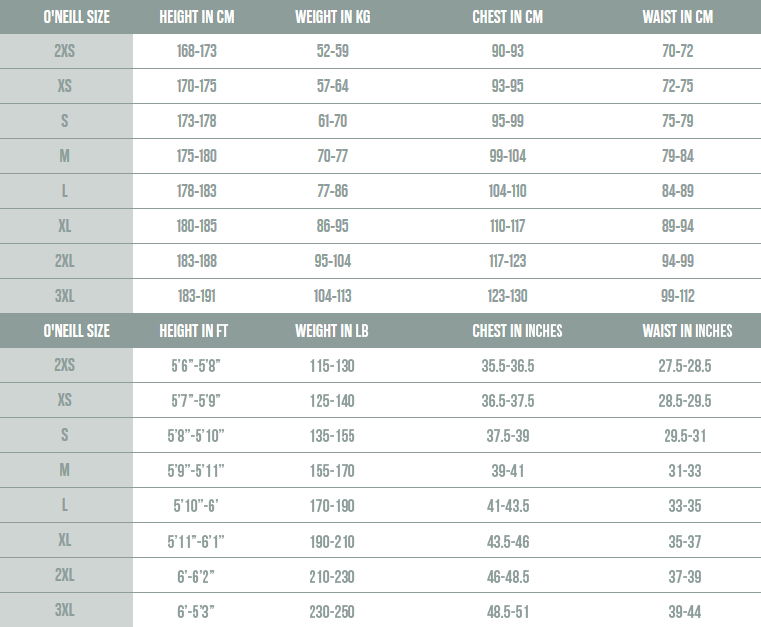Select chest value 93-95
Image resolution: width=761 pixels, height=627 pixels.
point(507,86)
